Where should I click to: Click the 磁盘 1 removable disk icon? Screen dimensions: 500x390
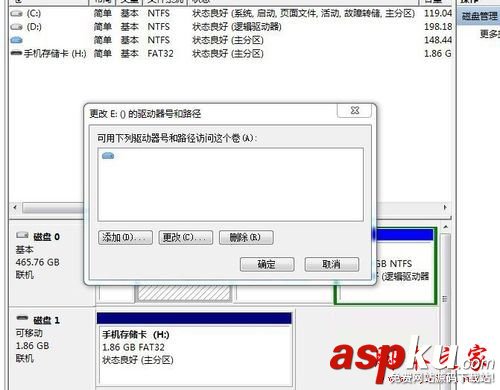(23, 318)
